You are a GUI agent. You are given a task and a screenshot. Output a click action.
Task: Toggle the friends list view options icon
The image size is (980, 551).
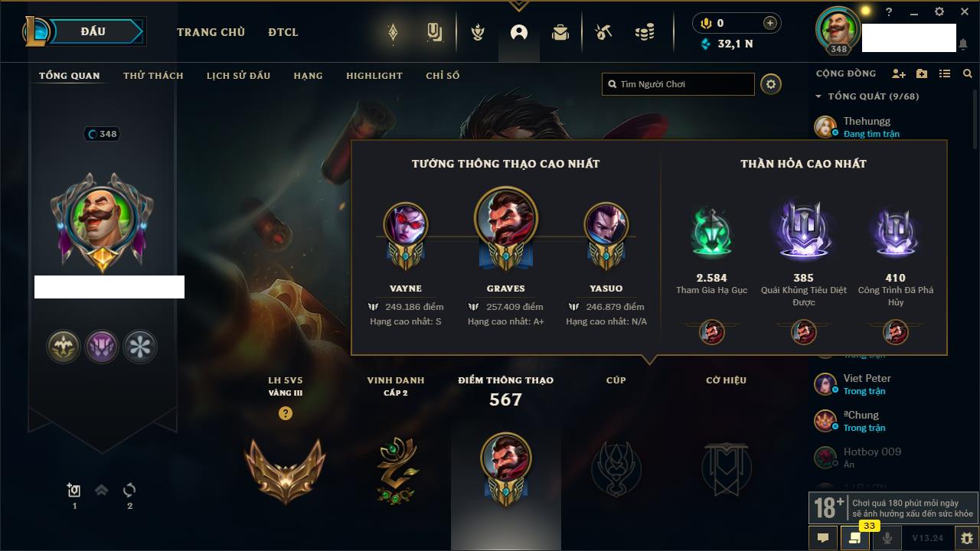tap(945, 73)
